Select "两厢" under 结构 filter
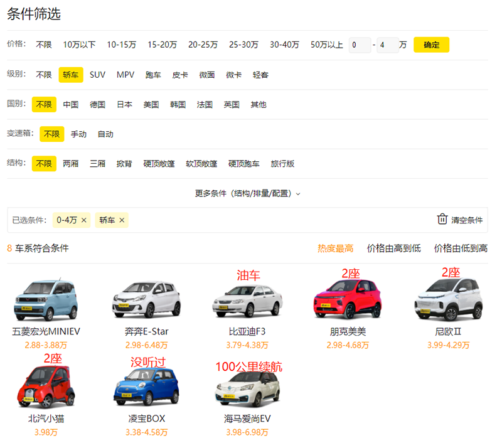 click(70, 163)
